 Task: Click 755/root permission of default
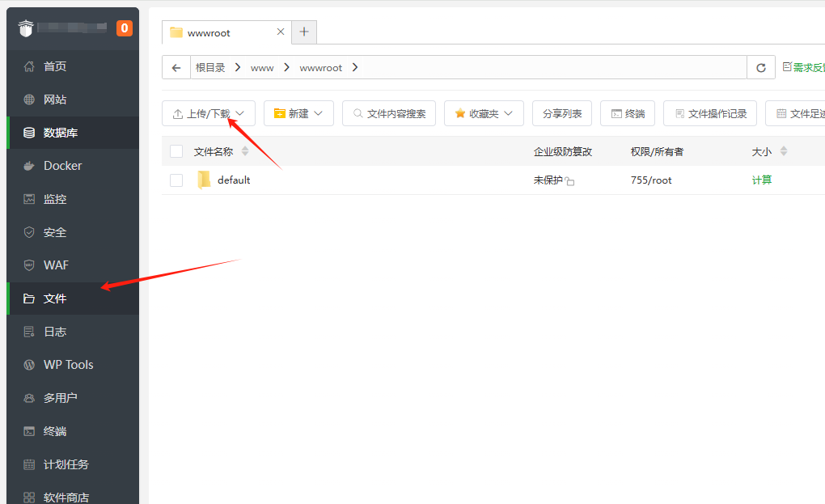[651, 180]
